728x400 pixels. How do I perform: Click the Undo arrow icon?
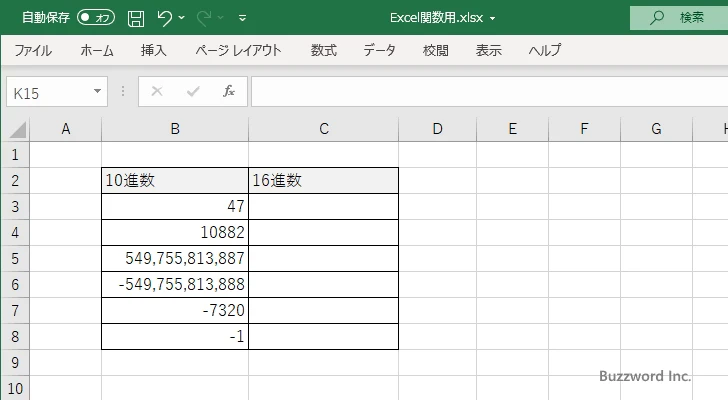coord(165,17)
